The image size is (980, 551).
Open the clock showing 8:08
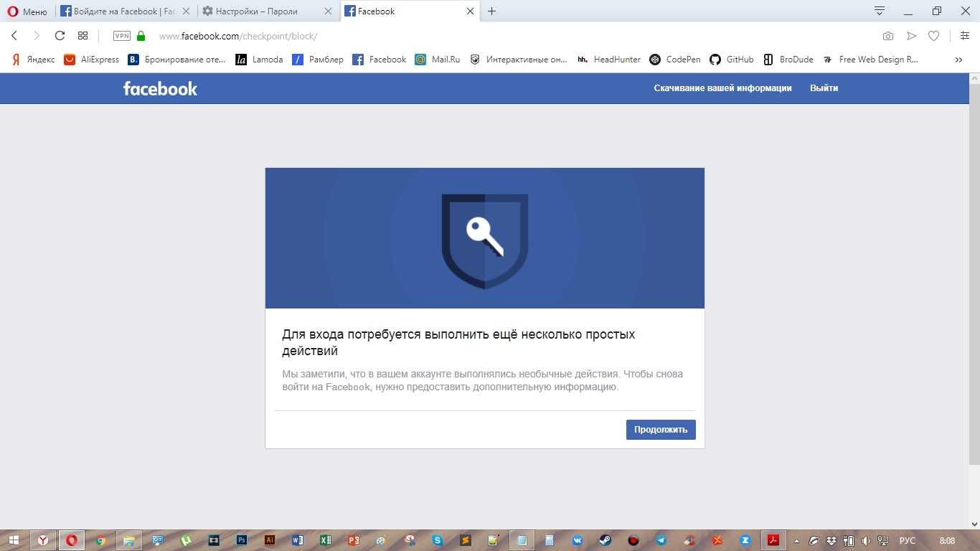948,540
